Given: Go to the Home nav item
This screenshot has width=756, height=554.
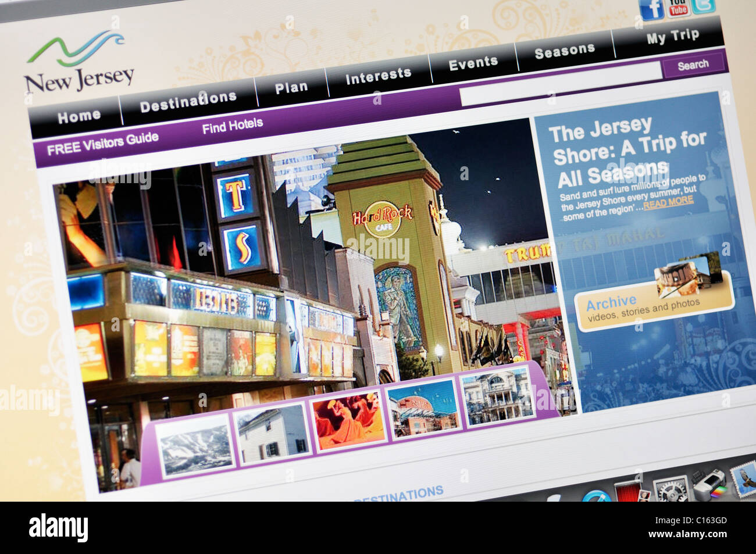Looking at the screenshot, I should click(79, 116).
